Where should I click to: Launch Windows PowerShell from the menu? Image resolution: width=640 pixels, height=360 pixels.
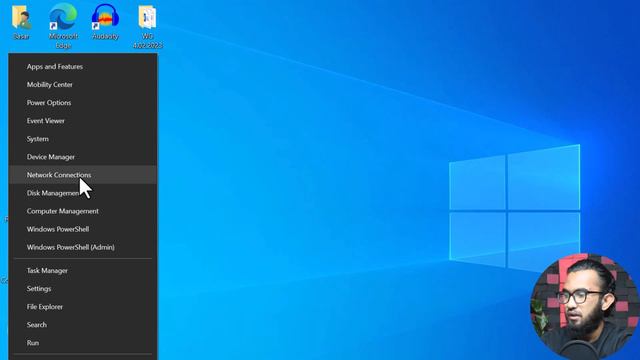(x=83, y=229)
